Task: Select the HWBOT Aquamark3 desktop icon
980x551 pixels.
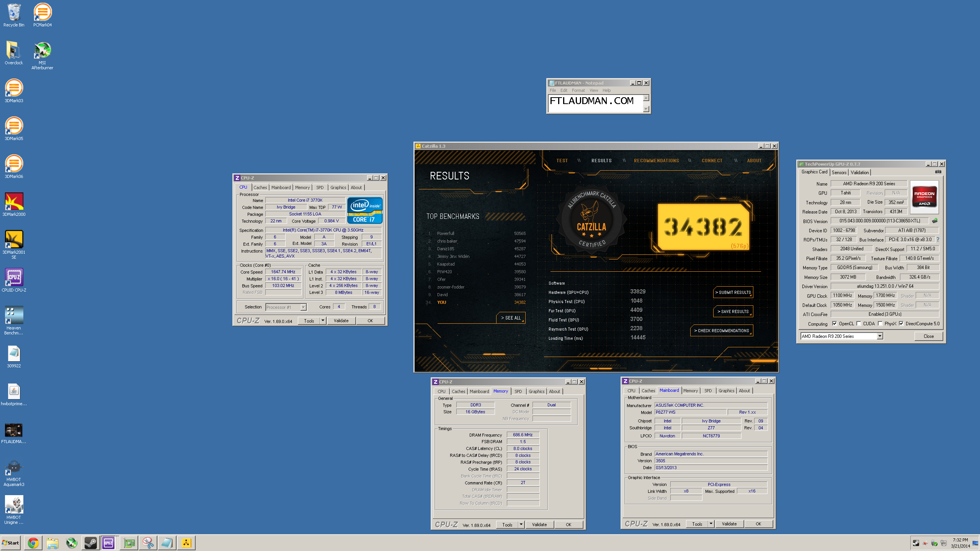Action: coord(14,472)
